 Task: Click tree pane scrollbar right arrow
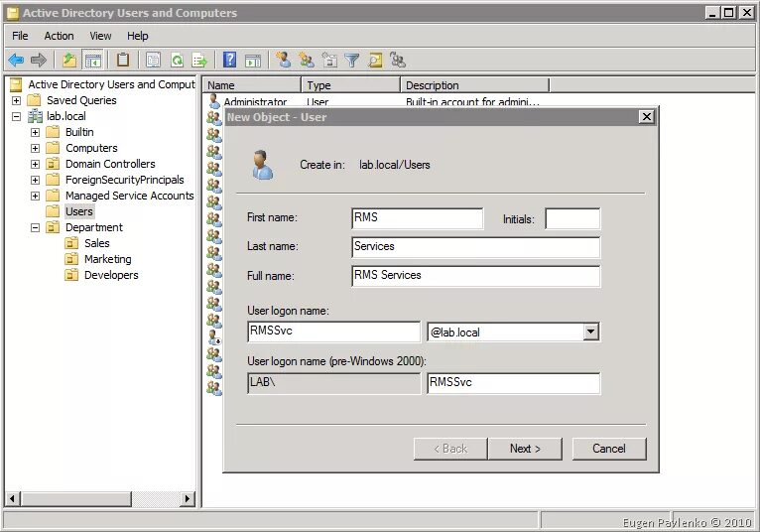[x=188, y=498]
